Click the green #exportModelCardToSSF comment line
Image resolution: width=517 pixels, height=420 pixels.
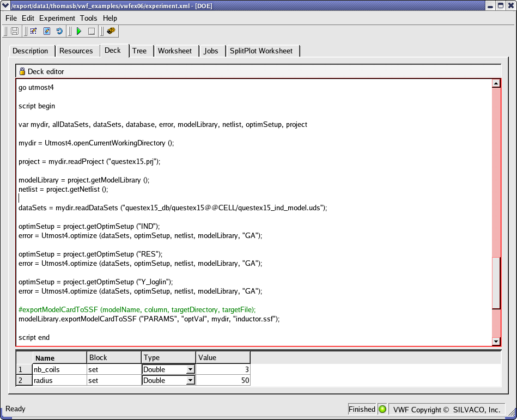click(137, 309)
